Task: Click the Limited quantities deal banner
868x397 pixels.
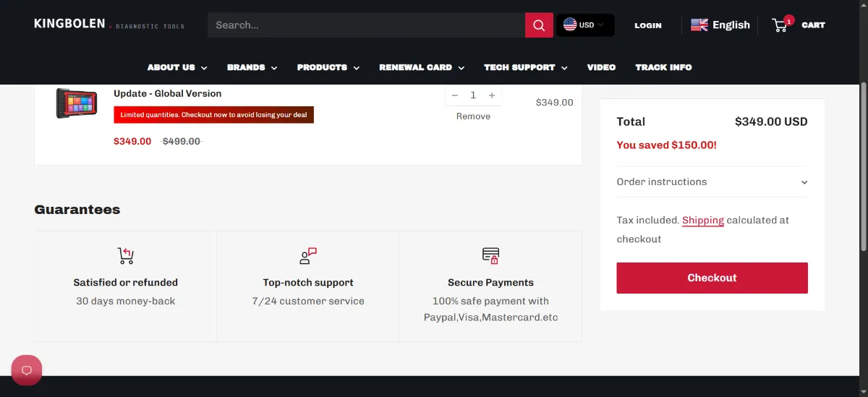Action: 213,115
